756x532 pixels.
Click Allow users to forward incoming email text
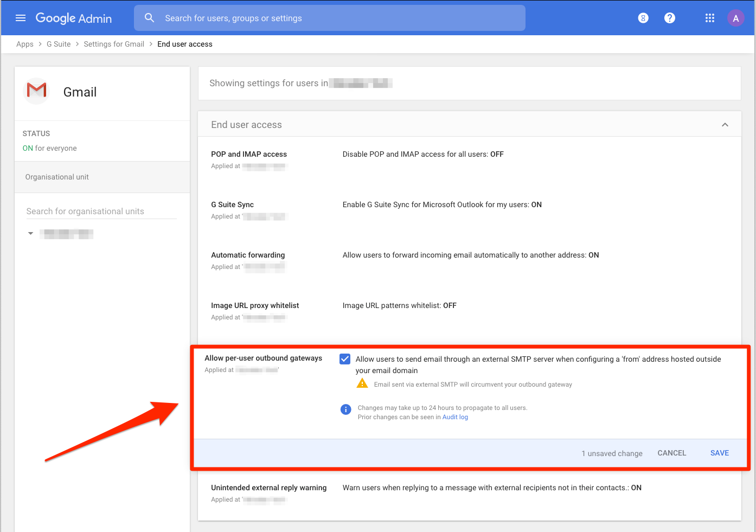(x=471, y=255)
